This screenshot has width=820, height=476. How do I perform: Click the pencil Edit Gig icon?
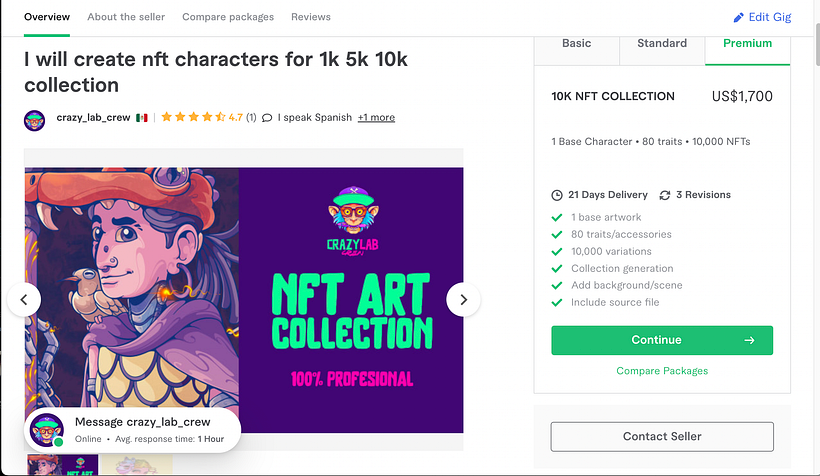739,18
